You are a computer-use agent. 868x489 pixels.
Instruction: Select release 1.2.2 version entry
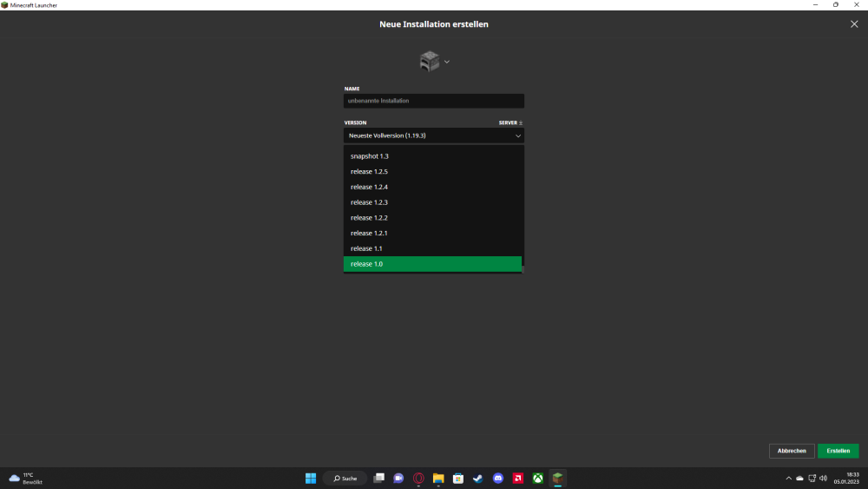(432, 218)
